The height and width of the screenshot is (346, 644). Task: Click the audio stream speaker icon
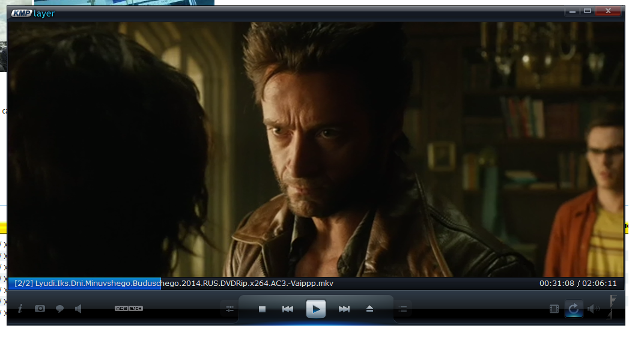coord(78,309)
